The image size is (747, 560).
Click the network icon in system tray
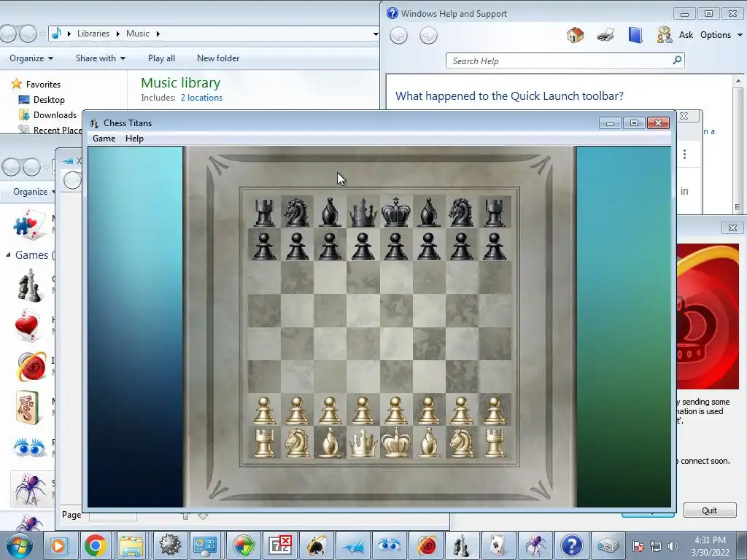(x=656, y=545)
